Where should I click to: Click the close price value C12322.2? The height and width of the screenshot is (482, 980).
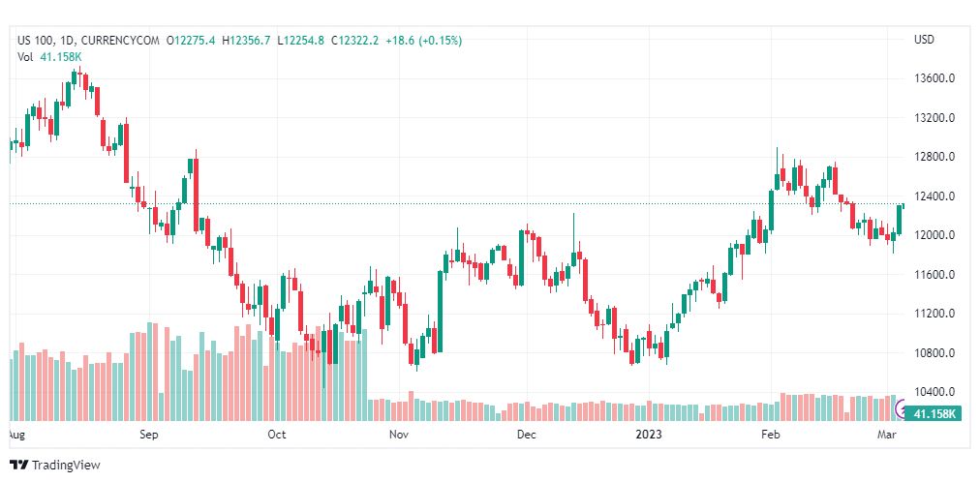[x=354, y=41]
